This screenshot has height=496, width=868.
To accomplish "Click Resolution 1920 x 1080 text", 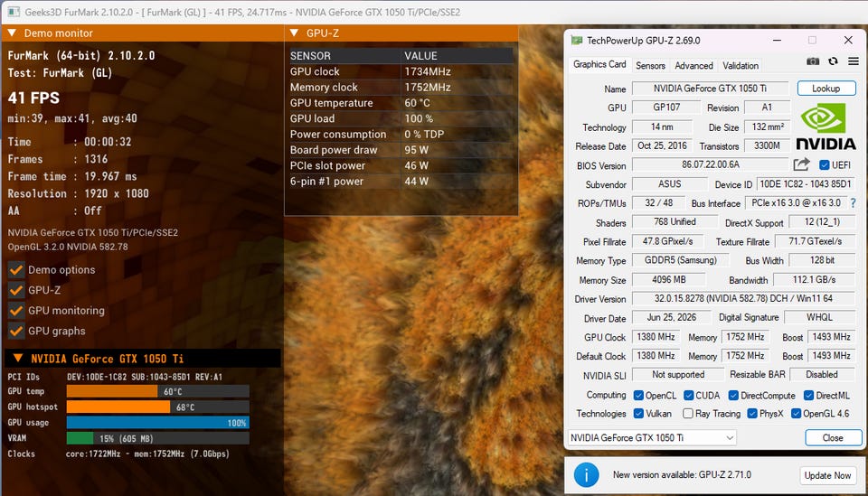I will coord(78,193).
